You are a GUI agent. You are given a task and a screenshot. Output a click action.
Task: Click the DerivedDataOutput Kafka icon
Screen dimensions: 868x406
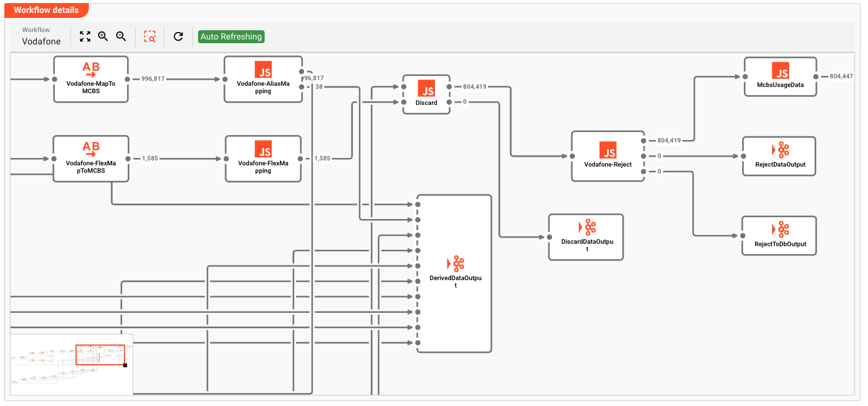[x=455, y=263]
